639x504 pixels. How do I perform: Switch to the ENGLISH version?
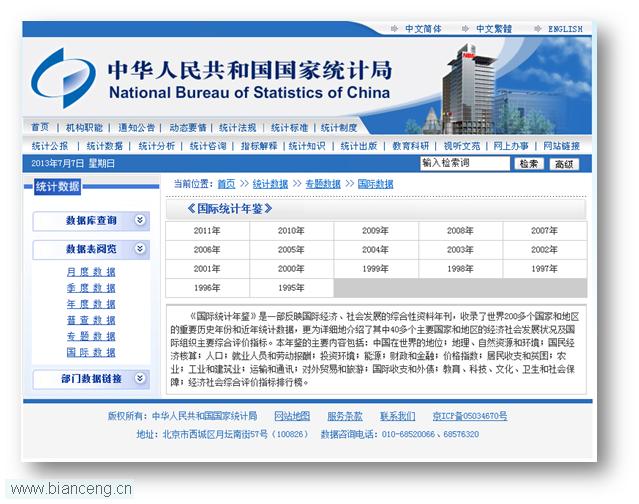pyautogui.click(x=565, y=29)
